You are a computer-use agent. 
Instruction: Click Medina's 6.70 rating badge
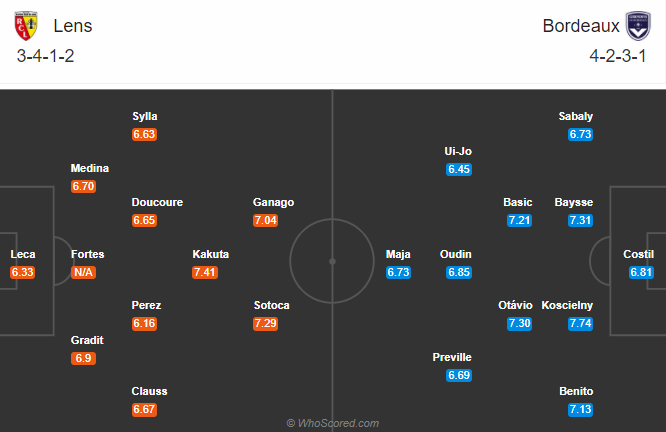[83, 186]
